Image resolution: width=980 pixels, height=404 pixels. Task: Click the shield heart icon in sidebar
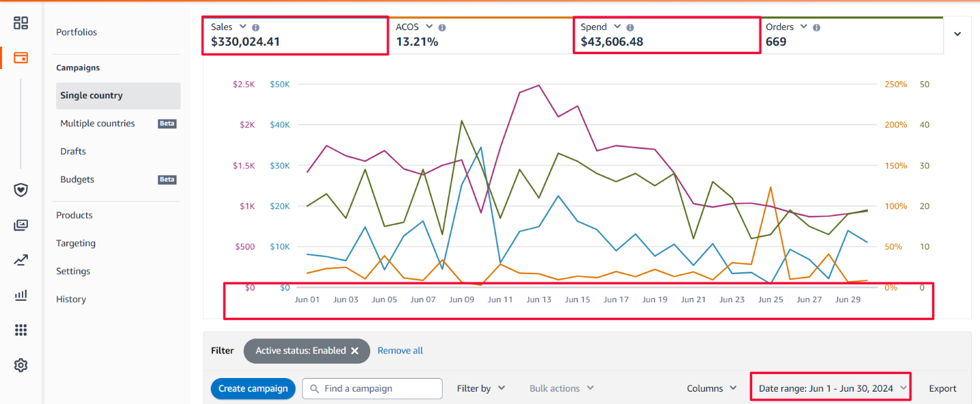coord(21,189)
